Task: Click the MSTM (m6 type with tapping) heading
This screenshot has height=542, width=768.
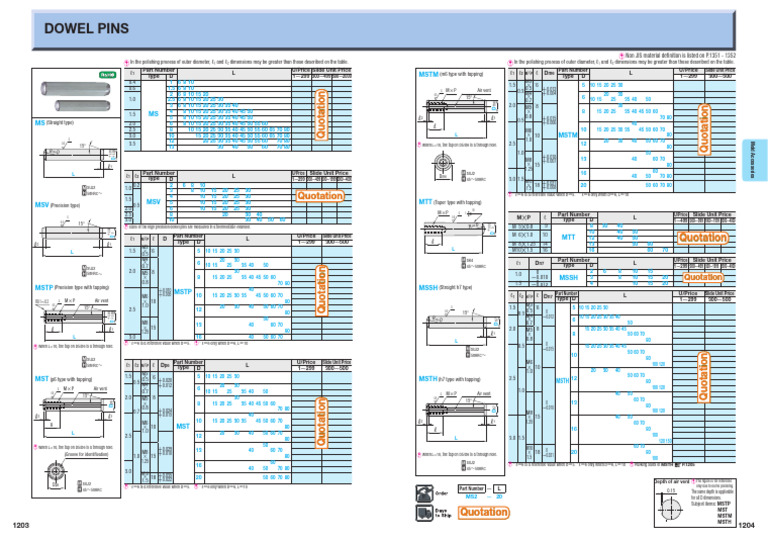Action: pyautogui.click(x=451, y=74)
